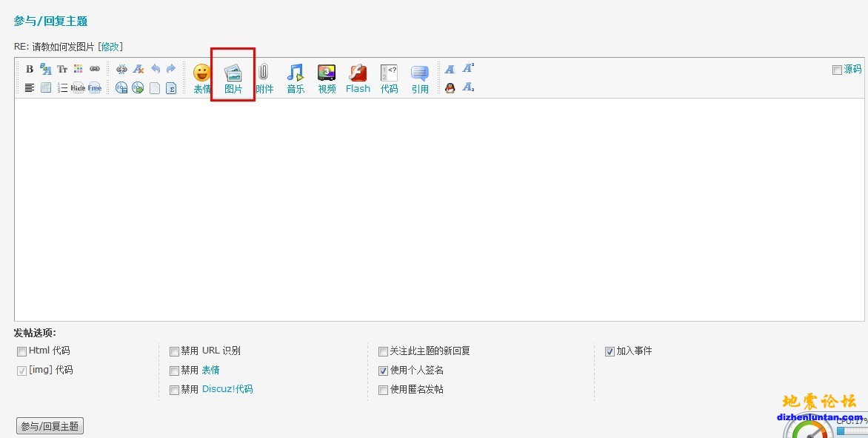Viewport: 868px width, 438px height.
Task: Open the font color palette
Action: (79, 69)
